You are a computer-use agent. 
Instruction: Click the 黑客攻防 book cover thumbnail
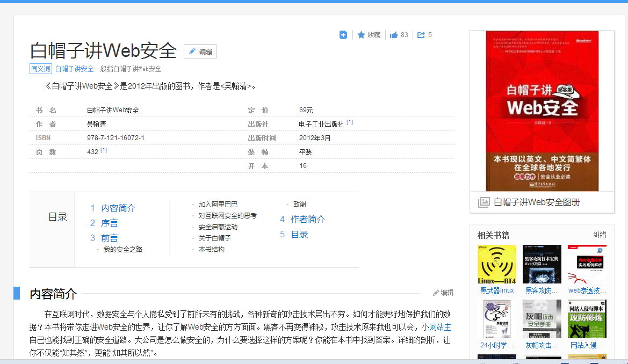542,264
